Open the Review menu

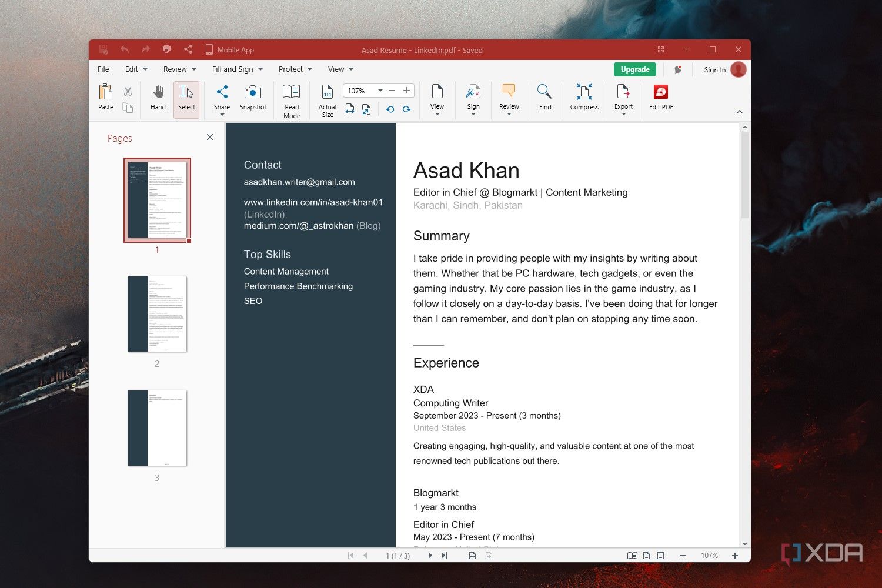pyautogui.click(x=179, y=69)
